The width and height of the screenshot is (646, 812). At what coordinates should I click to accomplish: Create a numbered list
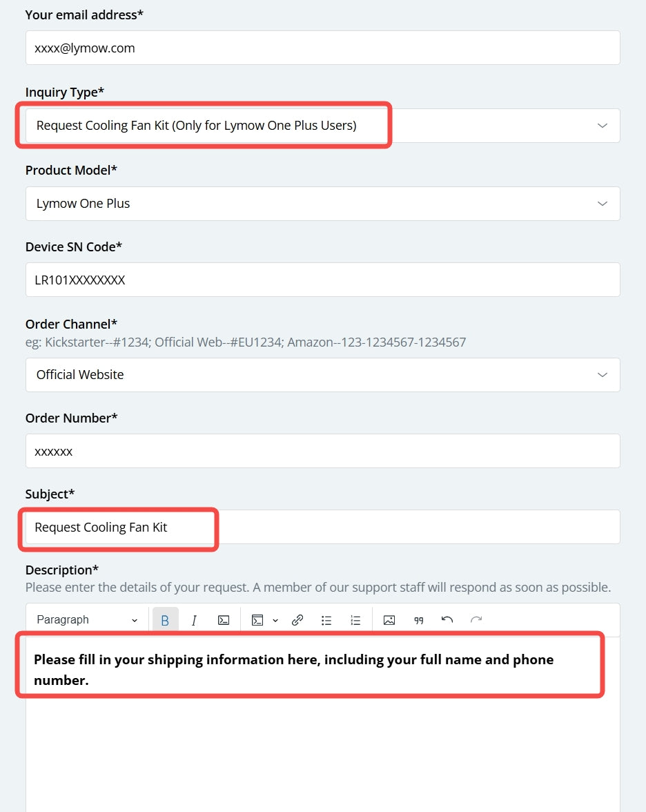pyautogui.click(x=355, y=620)
